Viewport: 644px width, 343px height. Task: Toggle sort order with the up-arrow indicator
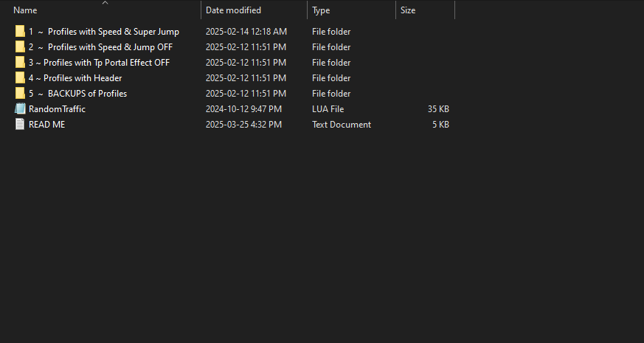[x=105, y=3]
